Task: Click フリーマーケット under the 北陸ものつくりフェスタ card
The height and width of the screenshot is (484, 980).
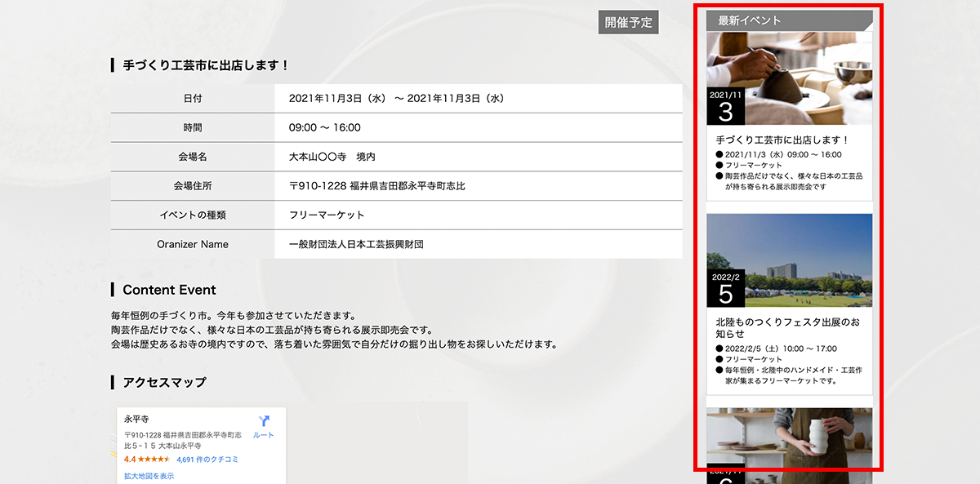Action: 754,359
